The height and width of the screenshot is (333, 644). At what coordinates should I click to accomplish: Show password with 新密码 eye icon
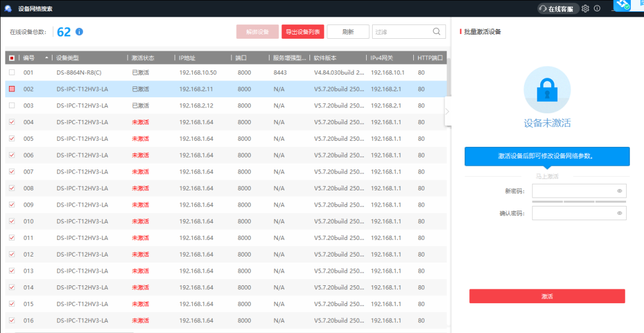pos(620,191)
